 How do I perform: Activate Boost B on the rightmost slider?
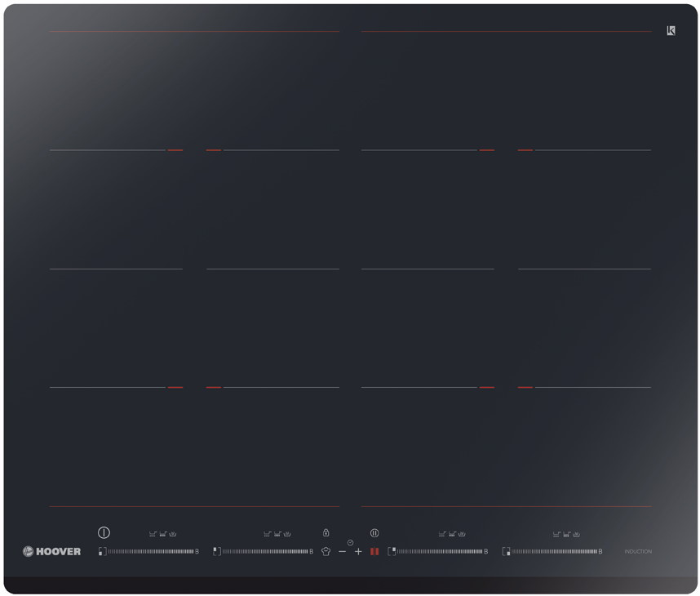[x=600, y=552]
